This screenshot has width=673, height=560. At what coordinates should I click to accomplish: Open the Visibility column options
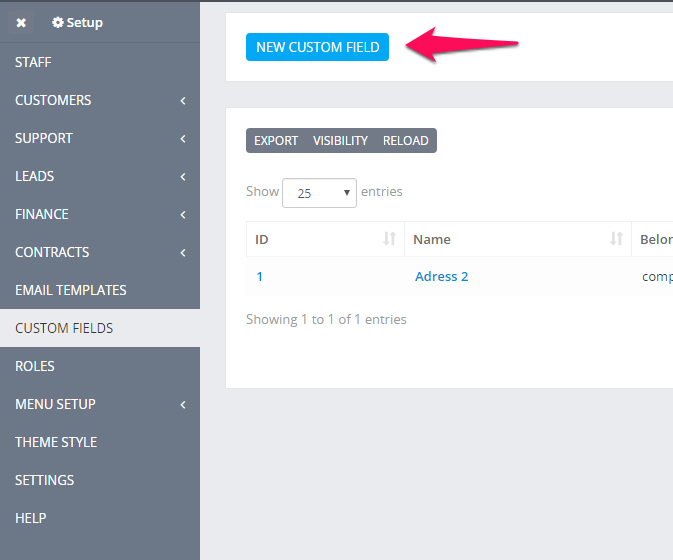(340, 140)
